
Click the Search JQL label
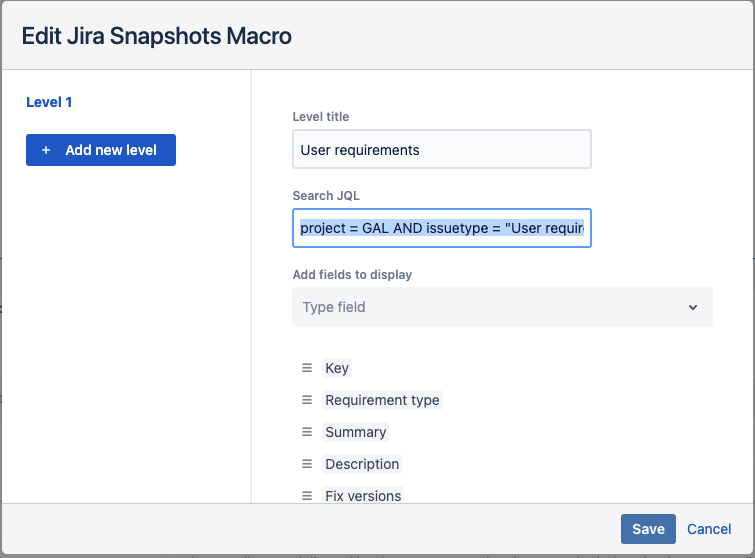(x=326, y=195)
